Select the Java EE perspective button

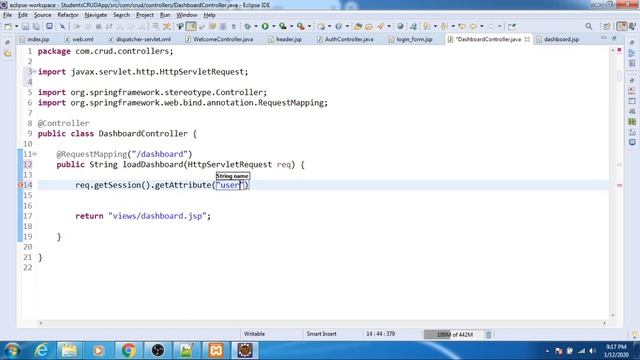622,26
